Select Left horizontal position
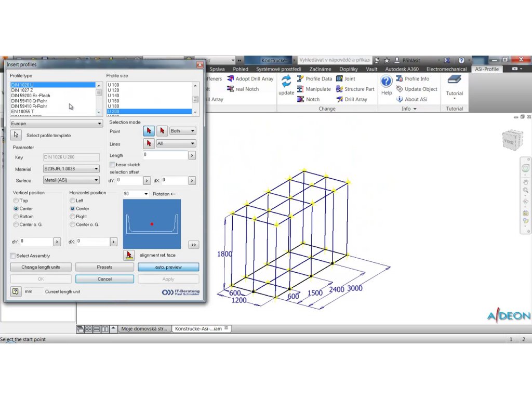 pos(72,201)
